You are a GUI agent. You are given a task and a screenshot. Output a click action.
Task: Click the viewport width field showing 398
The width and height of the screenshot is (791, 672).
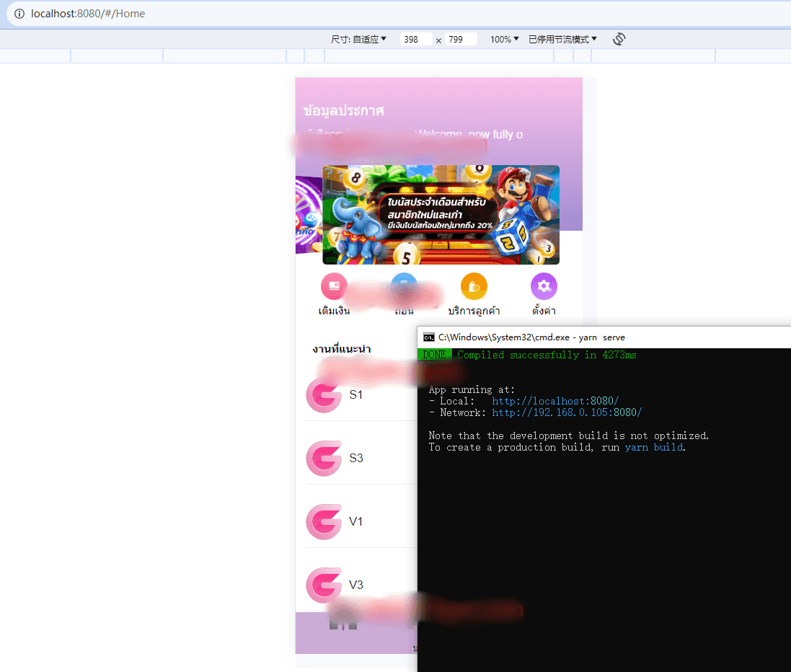[x=415, y=40]
